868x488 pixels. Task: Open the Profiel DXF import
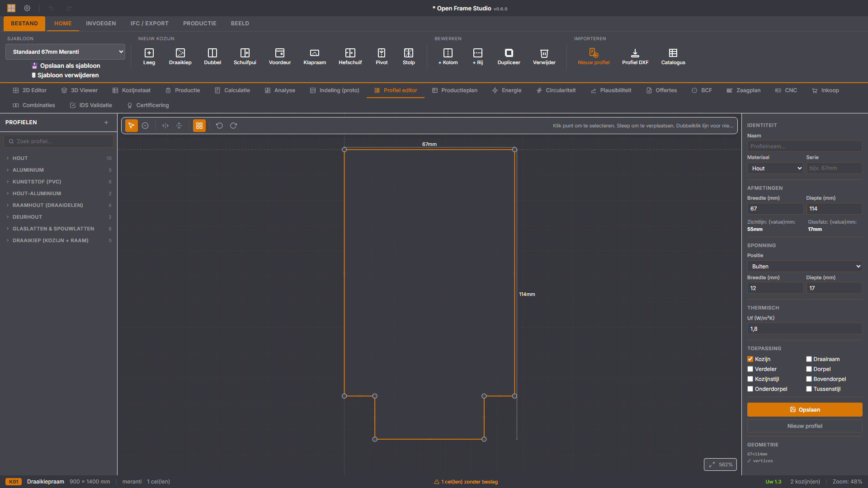635,56
